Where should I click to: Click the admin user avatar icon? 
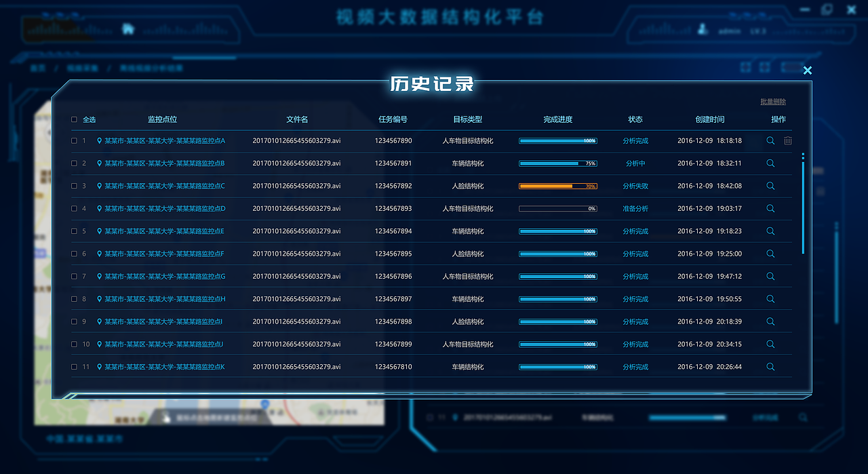pos(703,29)
